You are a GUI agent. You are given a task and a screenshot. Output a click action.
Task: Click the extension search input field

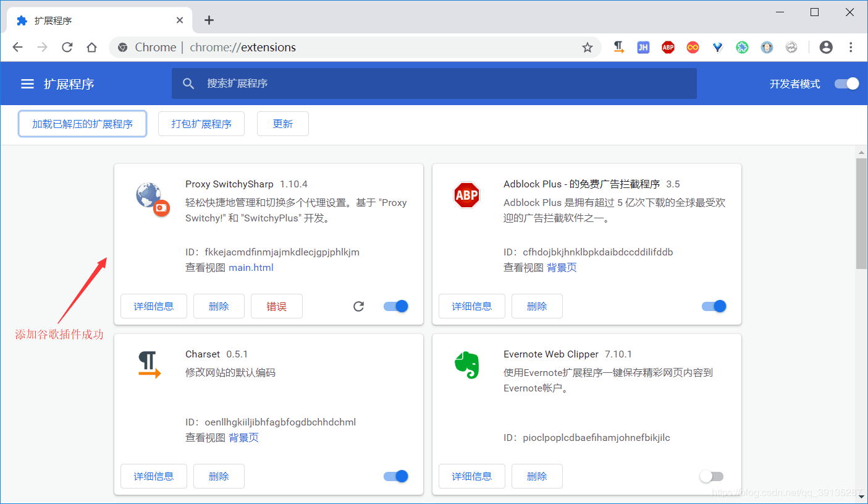click(432, 83)
